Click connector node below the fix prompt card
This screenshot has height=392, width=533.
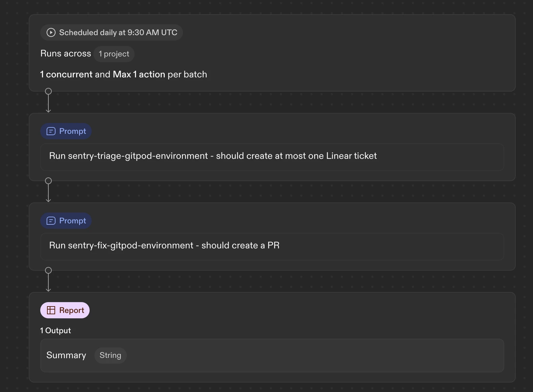point(48,270)
